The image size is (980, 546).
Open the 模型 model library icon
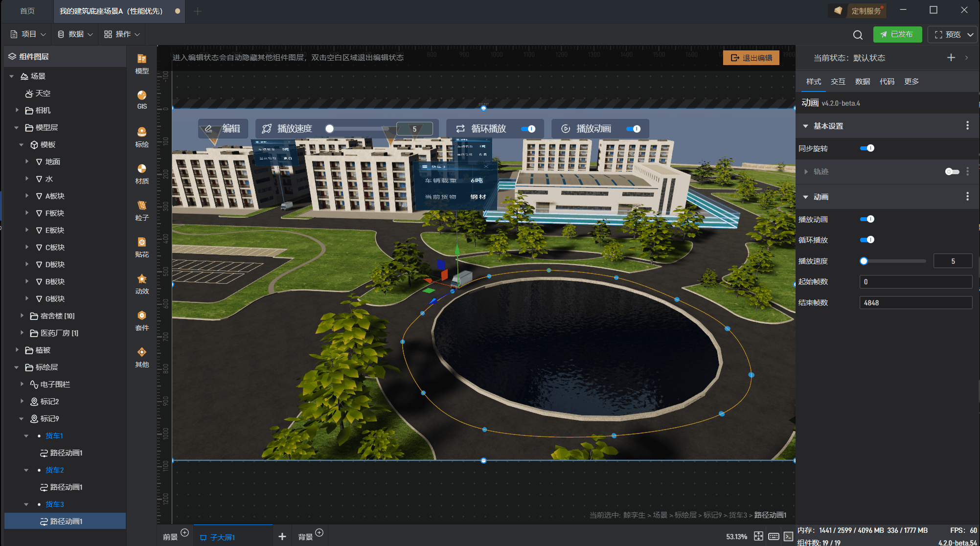[142, 64]
